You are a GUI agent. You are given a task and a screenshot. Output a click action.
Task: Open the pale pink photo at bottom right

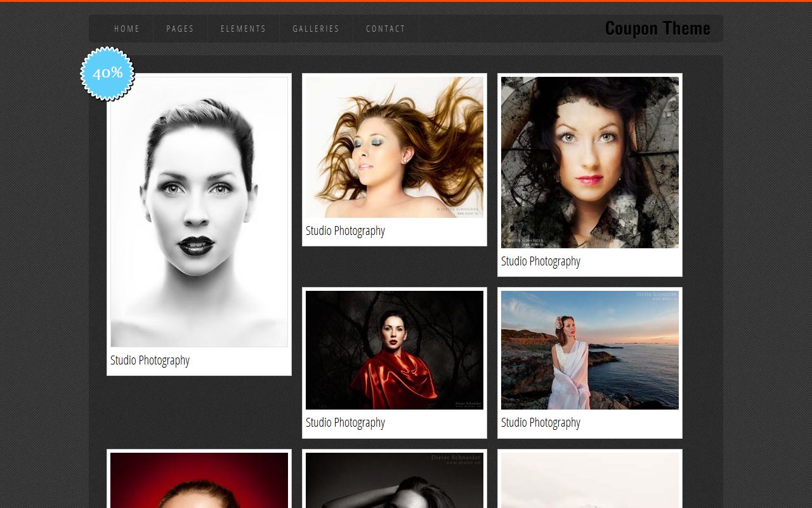click(590, 480)
